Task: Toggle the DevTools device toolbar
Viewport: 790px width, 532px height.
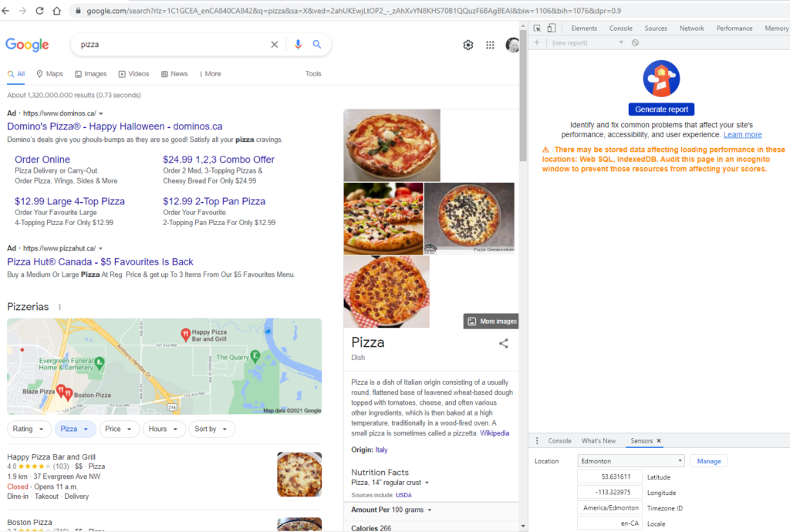Action: click(552, 29)
